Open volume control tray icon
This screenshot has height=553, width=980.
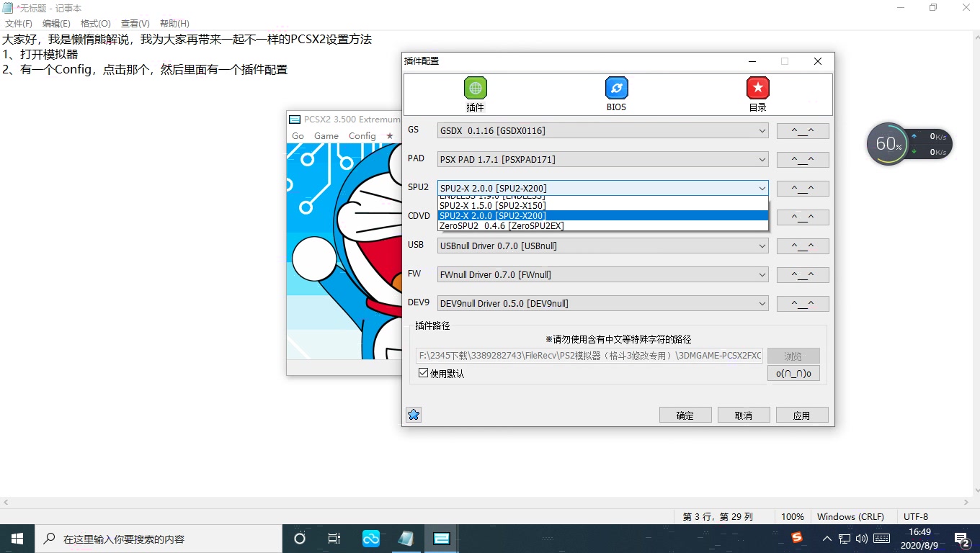[x=862, y=539]
